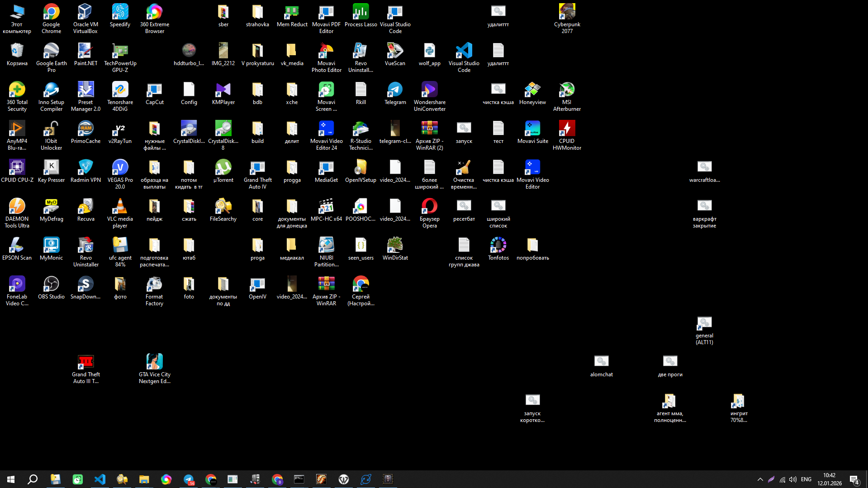Open the notification center in taskbar
The height and width of the screenshot is (488, 868).
pos(854,479)
